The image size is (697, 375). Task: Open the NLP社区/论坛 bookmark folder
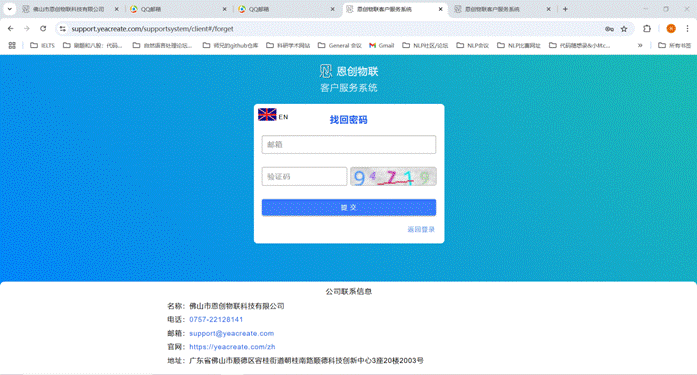[425, 45]
